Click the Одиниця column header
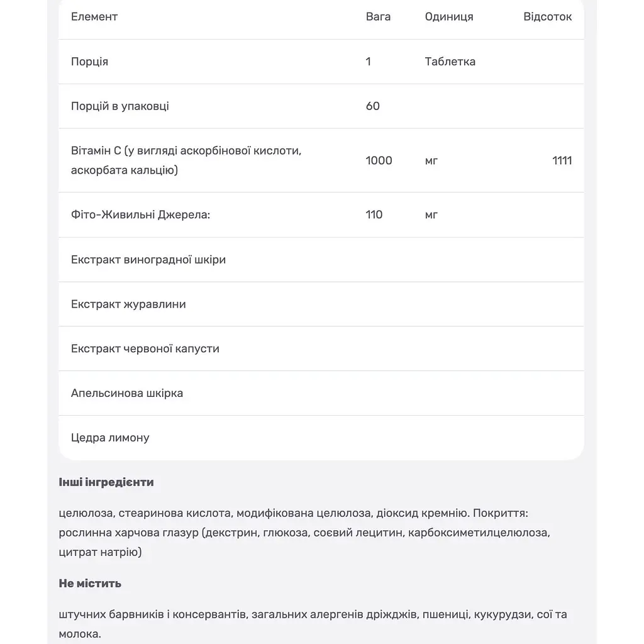Image resolution: width=644 pixels, height=644 pixels. click(449, 17)
